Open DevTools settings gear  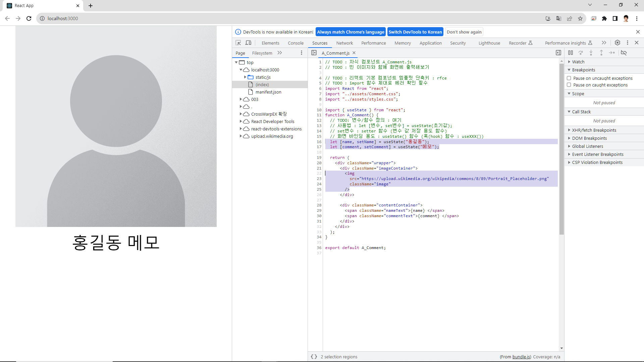(x=617, y=43)
